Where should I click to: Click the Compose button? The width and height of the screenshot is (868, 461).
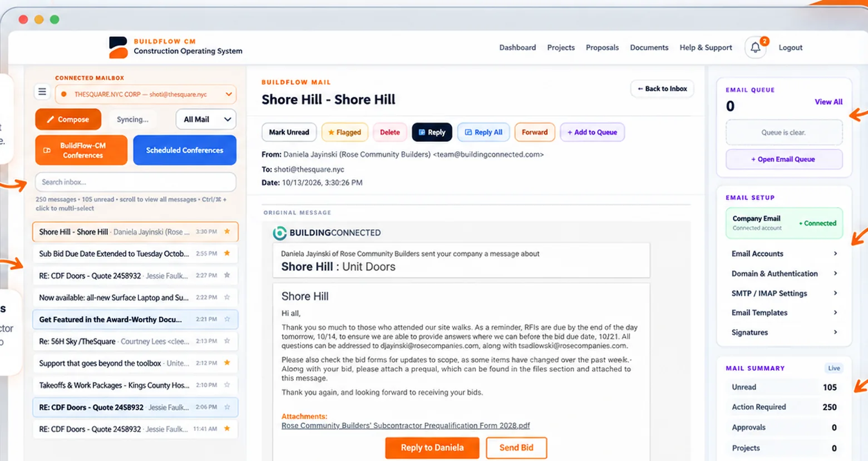[x=68, y=119]
